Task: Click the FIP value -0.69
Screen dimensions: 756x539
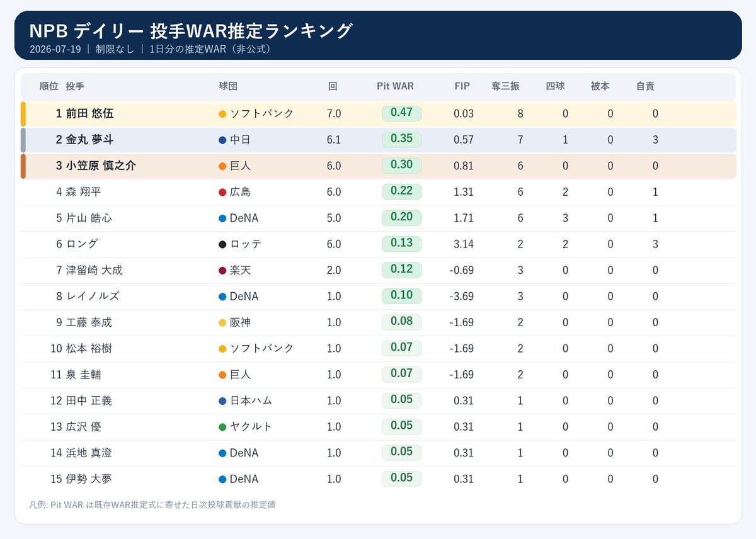Action: (x=462, y=271)
